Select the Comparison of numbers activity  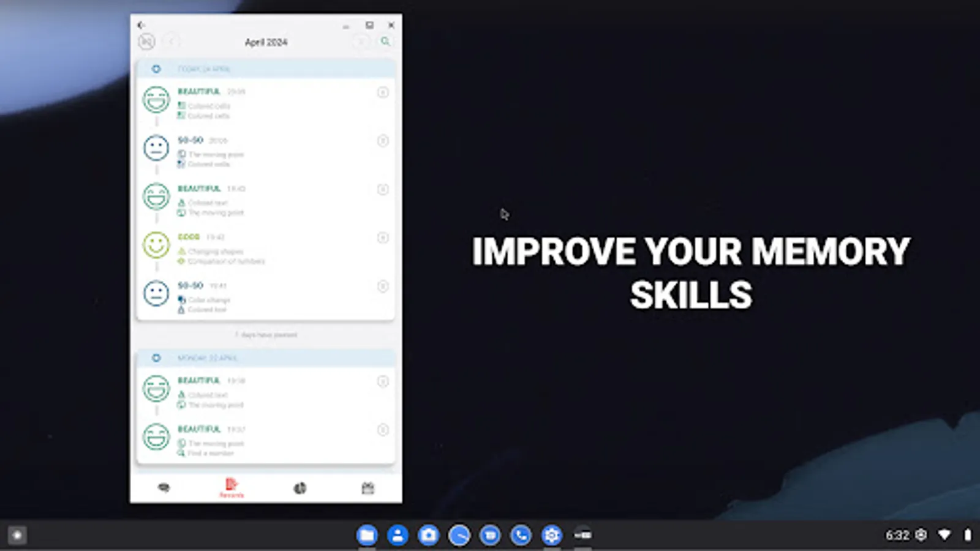(x=227, y=261)
